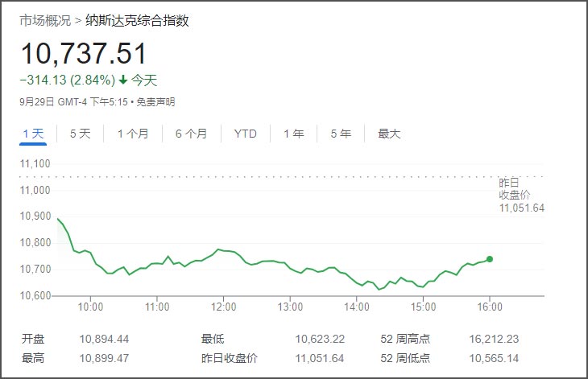Switch to the 5 年 range tab
This screenshot has width=588, height=379.
(341, 134)
